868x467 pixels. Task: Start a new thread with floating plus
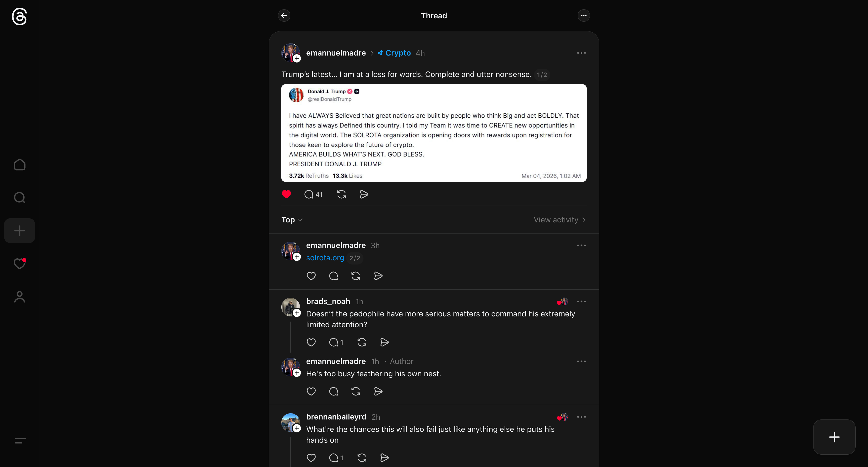tap(834, 437)
